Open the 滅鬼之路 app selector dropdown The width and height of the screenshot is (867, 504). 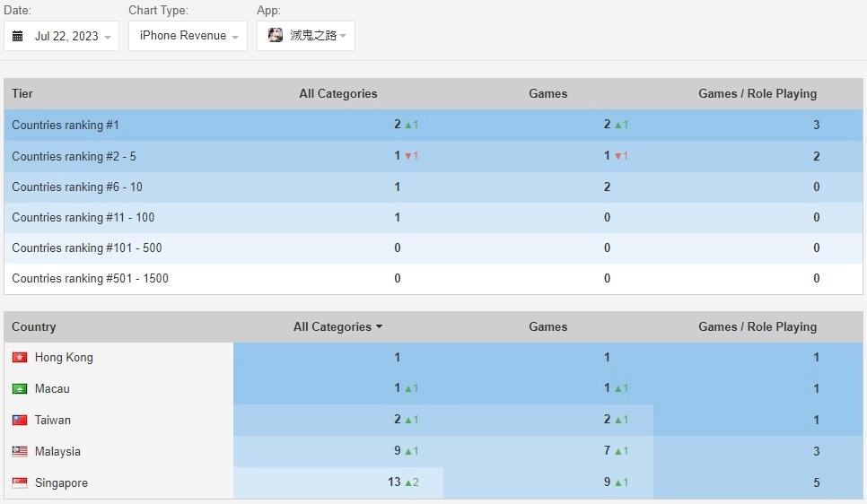(306, 36)
